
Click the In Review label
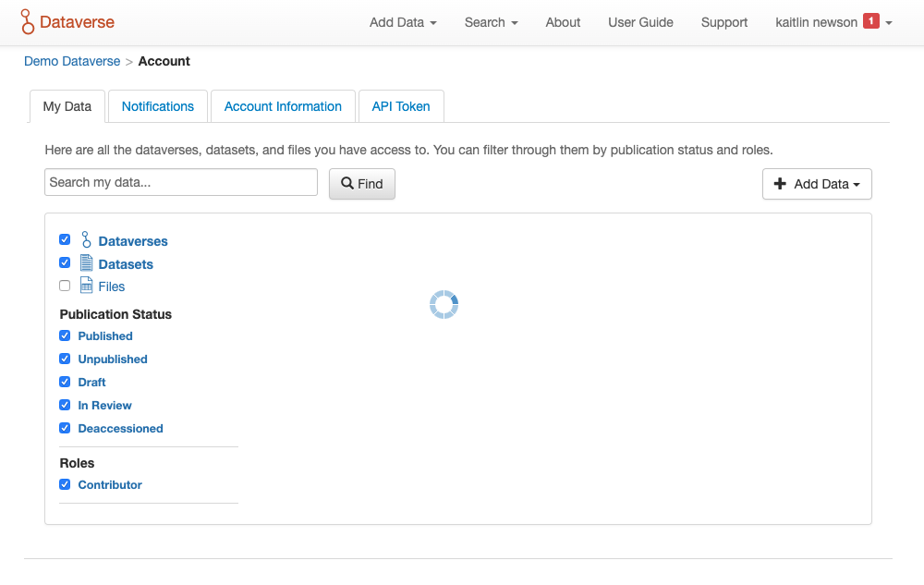105,405
